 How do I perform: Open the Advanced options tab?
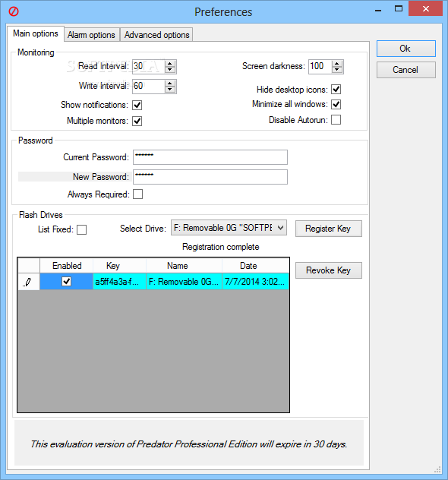coord(156,35)
